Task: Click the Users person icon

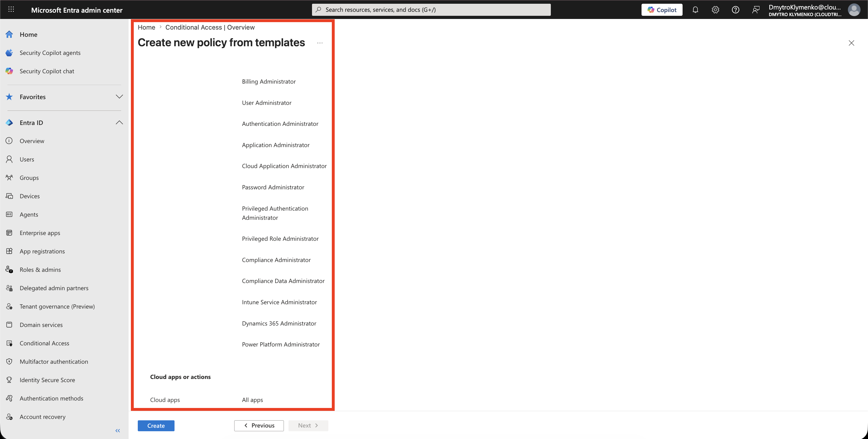Action: pyautogui.click(x=9, y=159)
